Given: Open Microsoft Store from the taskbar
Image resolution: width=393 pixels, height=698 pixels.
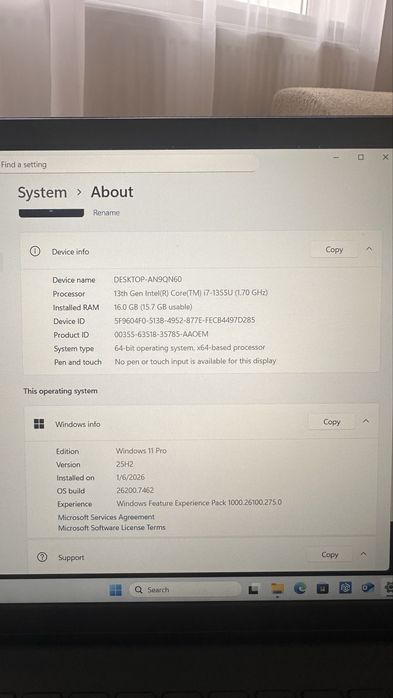Looking at the screenshot, I should [x=323, y=588].
